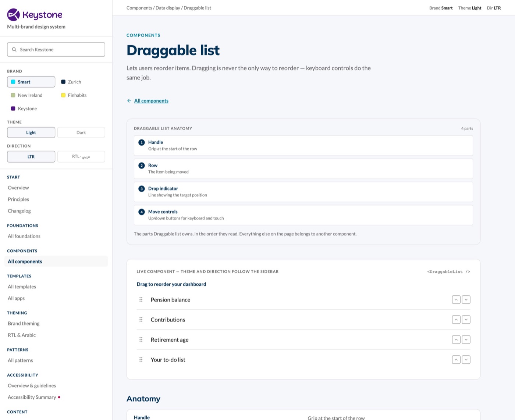Grab the Your to-do list drag handle
Image resolution: width=515 pixels, height=420 pixels.
click(x=141, y=360)
